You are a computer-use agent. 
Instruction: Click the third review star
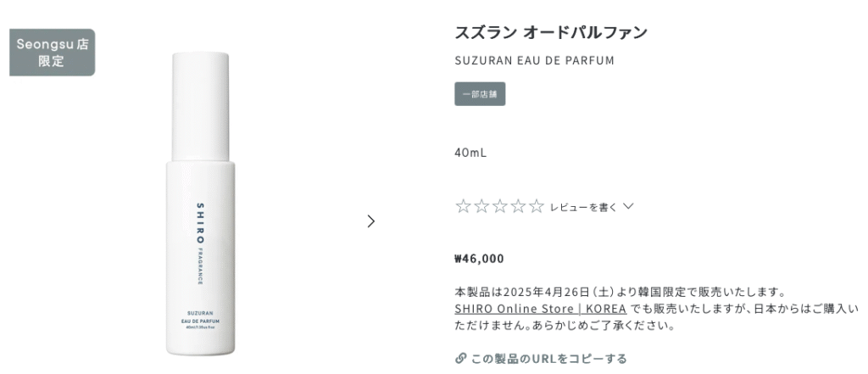[x=499, y=207]
